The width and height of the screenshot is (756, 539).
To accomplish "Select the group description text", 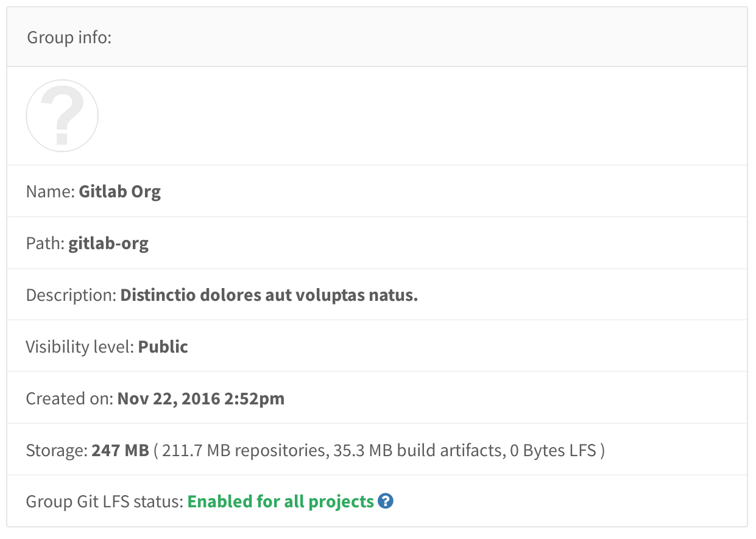I will [269, 295].
